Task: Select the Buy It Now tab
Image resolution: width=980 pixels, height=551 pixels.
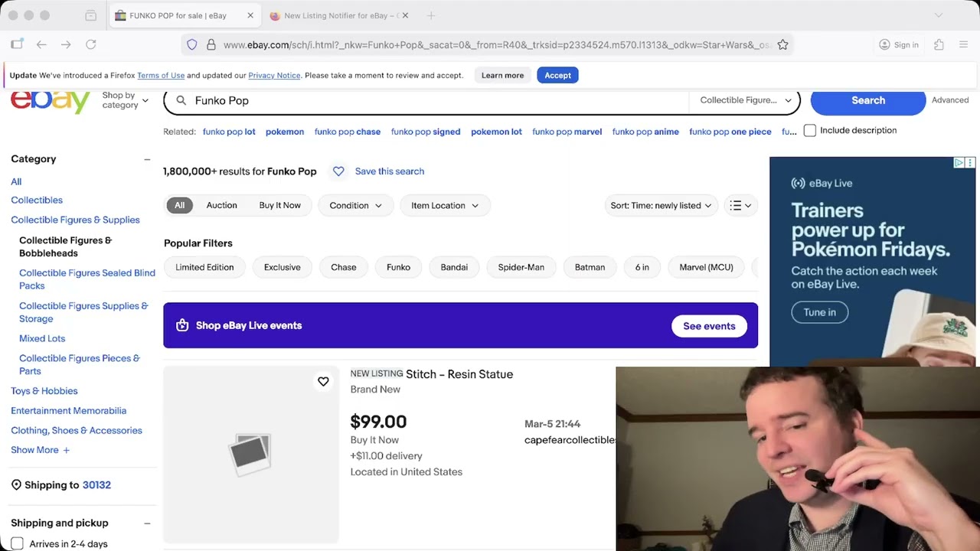Action: 279,205
